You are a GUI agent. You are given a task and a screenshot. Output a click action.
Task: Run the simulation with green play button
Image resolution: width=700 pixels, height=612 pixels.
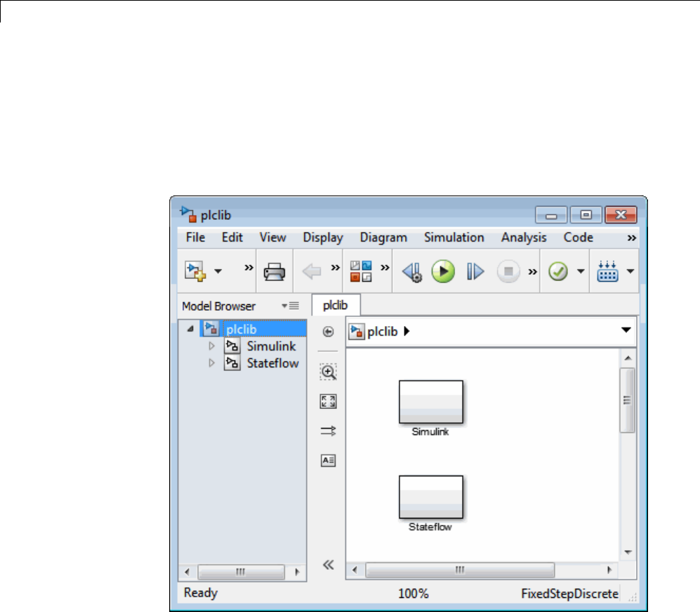click(x=443, y=271)
